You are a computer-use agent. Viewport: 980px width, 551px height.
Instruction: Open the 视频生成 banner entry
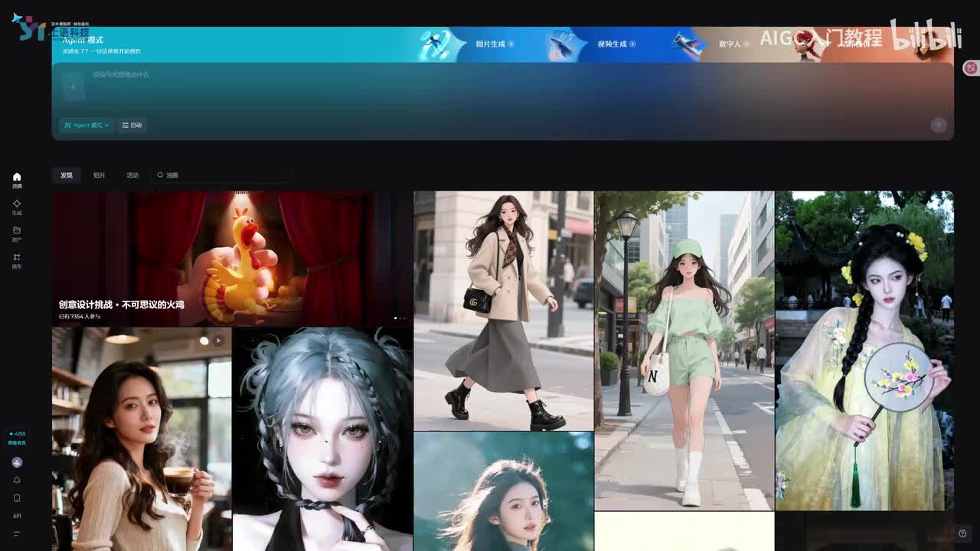pyautogui.click(x=617, y=44)
